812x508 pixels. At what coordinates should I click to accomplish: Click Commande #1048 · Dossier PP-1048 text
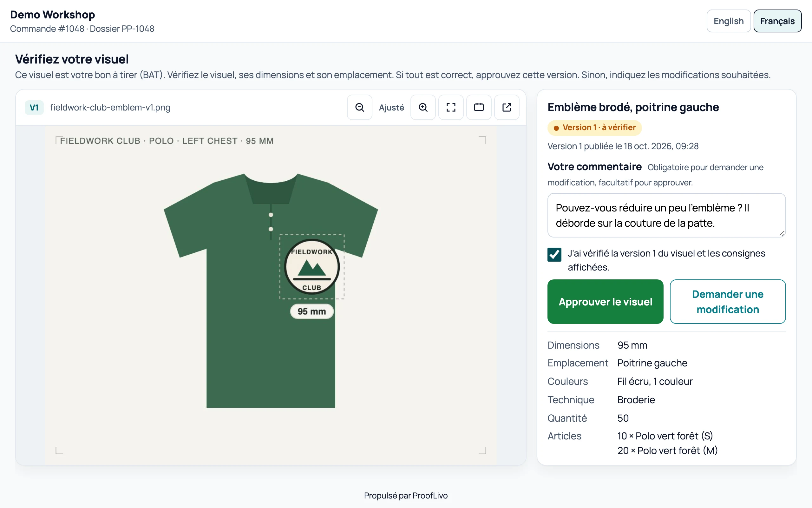pyautogui.click(x=82, y=29)
